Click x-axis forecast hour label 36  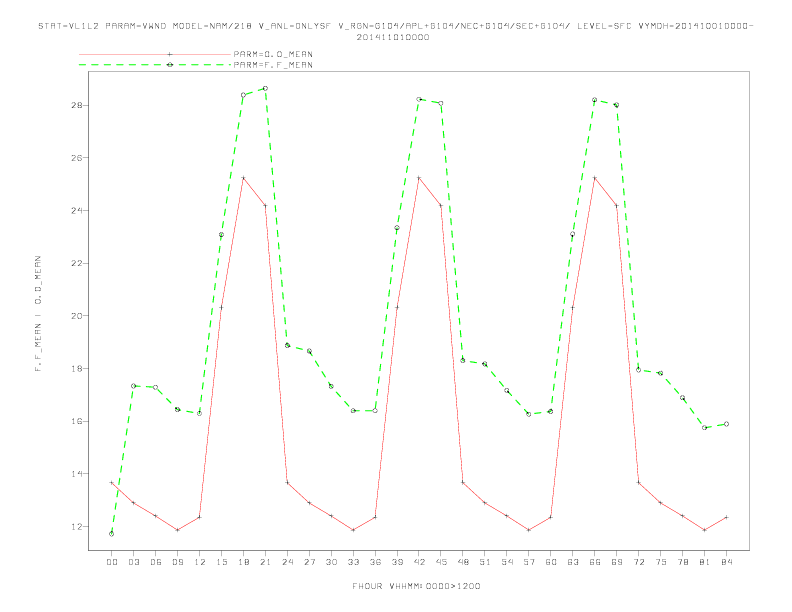tap(375, 562)
